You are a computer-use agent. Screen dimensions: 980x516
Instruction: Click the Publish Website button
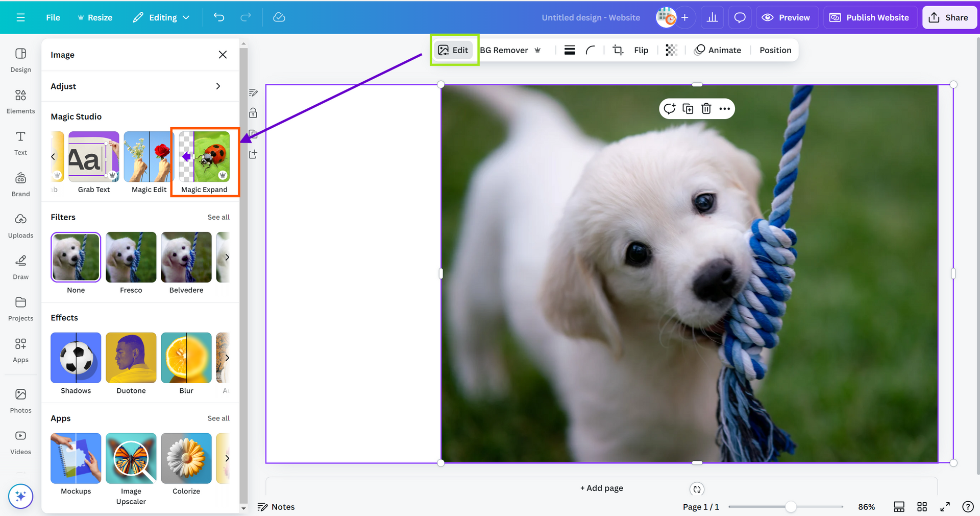coord(869,17)
